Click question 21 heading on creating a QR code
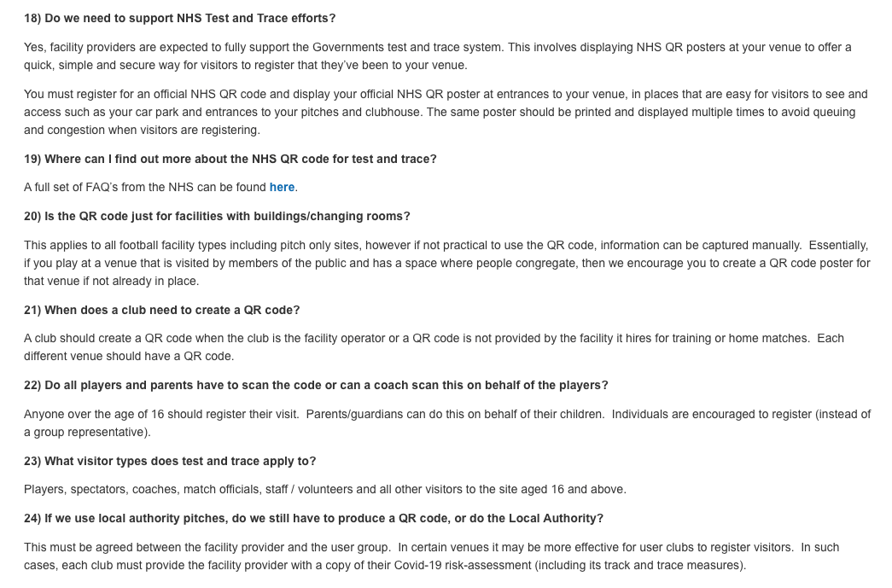The height and width of the screenshot is (588, 892). pos(162,310)
